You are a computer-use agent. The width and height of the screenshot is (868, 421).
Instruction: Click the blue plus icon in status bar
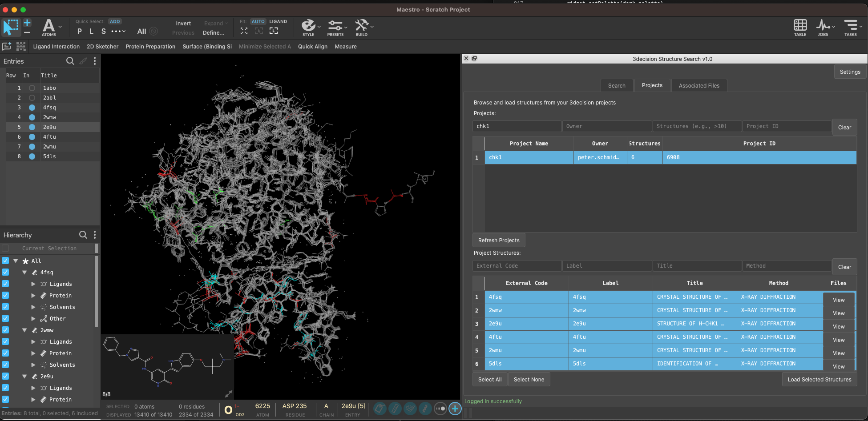tap(455, 408)
